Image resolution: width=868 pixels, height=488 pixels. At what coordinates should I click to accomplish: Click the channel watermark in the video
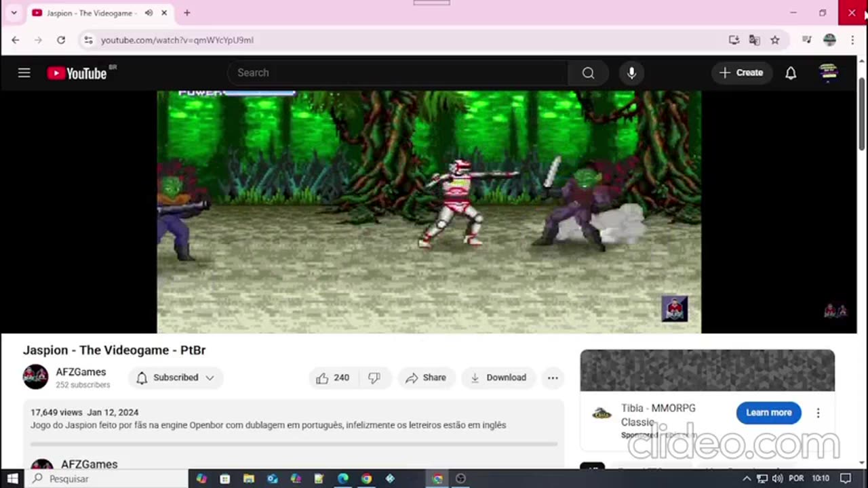pyautogui.click(x=674, y=308)
